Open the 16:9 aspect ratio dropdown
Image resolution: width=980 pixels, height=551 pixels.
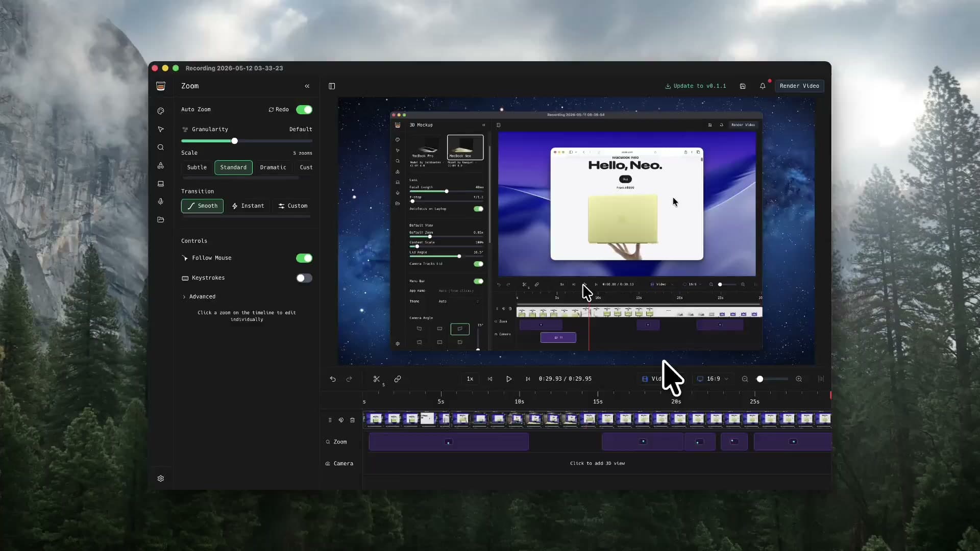[x=713, y=379]
